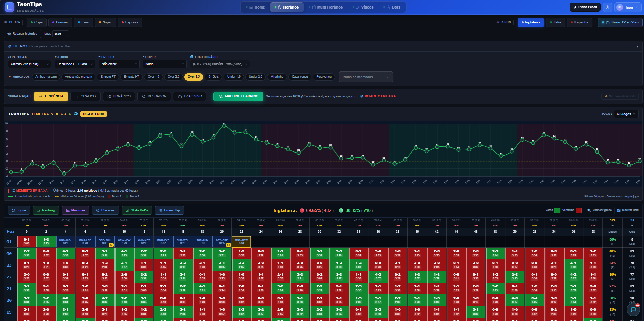Click the jogos number input field
This screenshot has height=321, width=644.
(61, 34)
